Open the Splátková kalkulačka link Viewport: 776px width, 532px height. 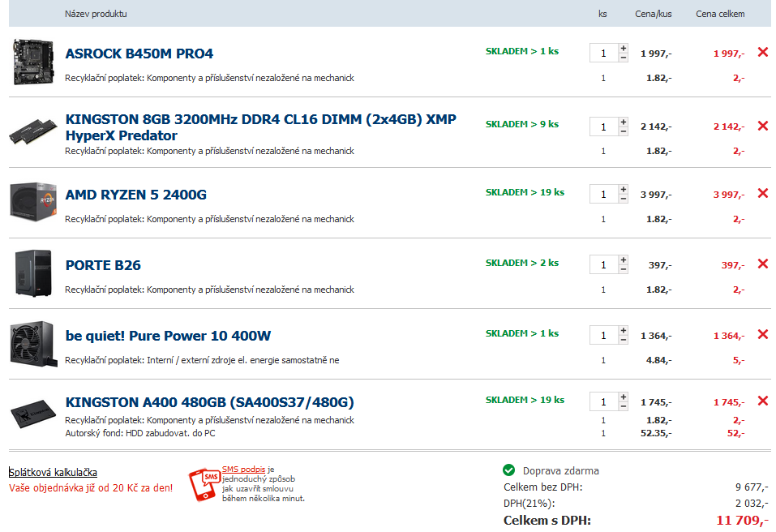pos(53,472)
